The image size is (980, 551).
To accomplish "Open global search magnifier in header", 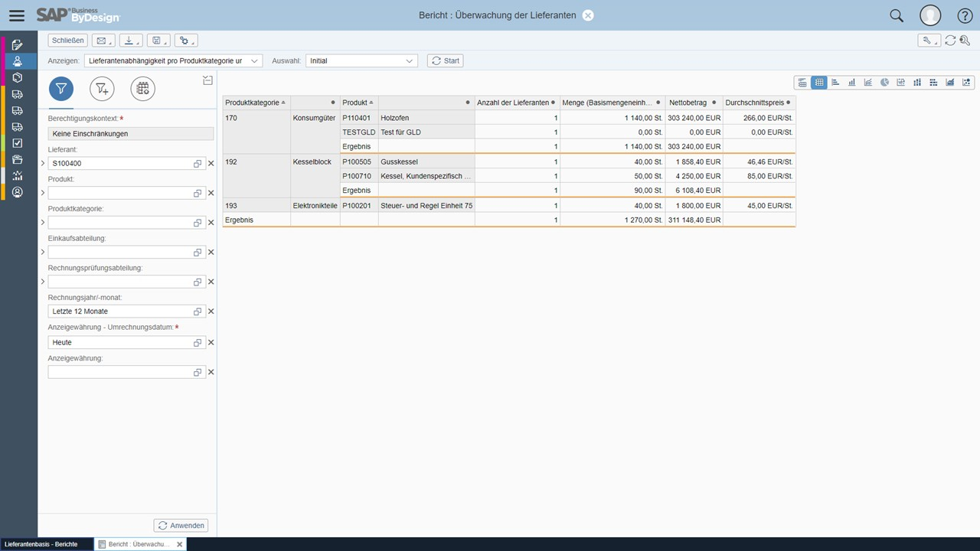I will (x=897, y=15).
